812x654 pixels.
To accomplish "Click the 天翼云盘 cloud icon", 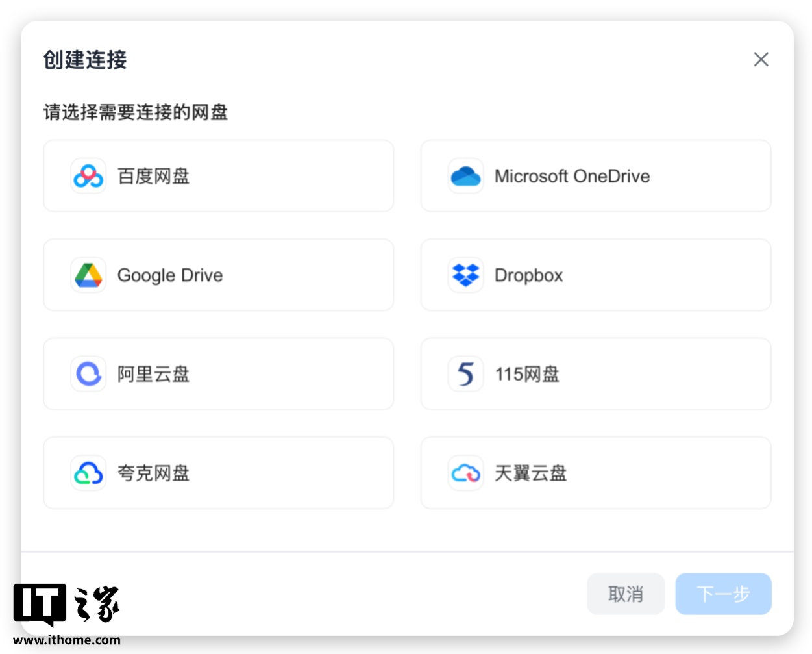I will (465, 473).
